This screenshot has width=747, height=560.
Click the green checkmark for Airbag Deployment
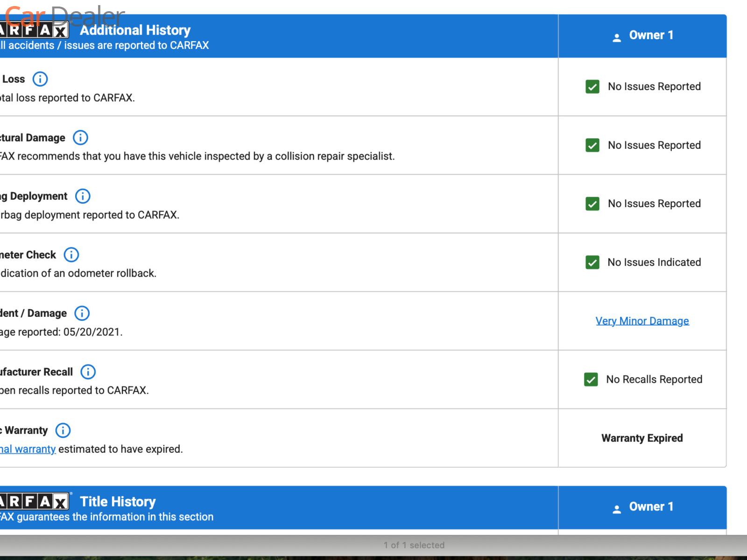[x=592, y=204]
